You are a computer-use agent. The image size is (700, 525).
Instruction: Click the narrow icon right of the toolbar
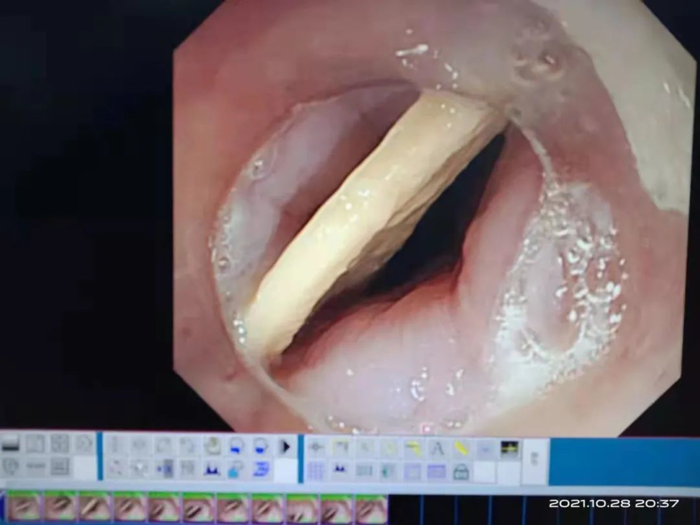tap(533, 458)
